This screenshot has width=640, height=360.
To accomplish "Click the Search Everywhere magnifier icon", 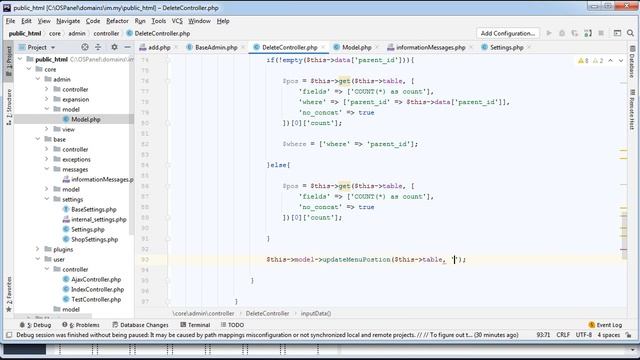I will point(630,33).
